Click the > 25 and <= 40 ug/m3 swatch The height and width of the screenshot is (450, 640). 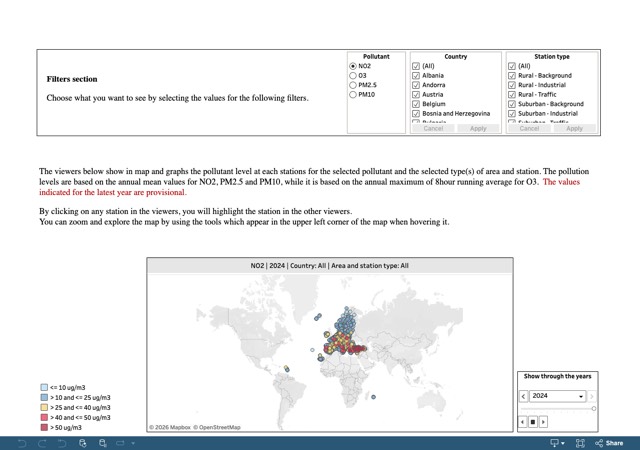pos(44,408)
